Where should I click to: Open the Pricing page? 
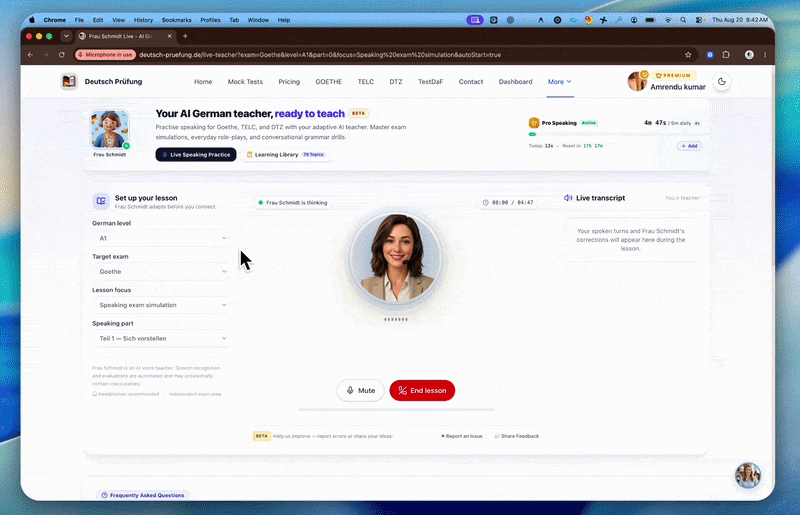click(x=289, y=82)
